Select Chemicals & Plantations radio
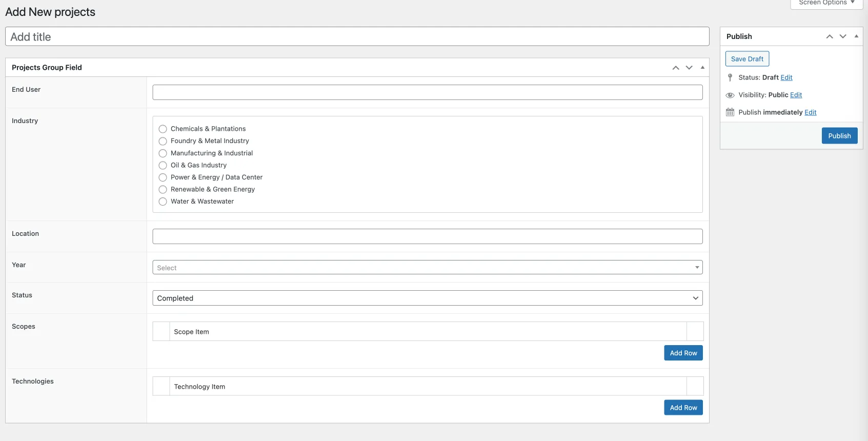 pyautogui.click(x=163, y=129)
